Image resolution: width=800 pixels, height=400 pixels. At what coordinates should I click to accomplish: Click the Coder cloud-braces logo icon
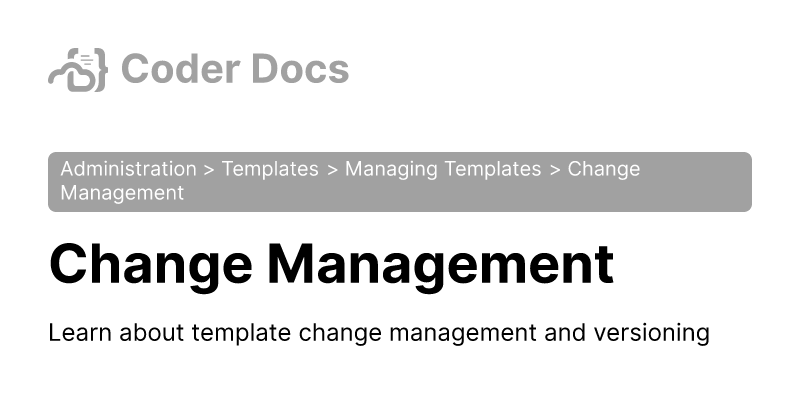click(x=77, y=69)
